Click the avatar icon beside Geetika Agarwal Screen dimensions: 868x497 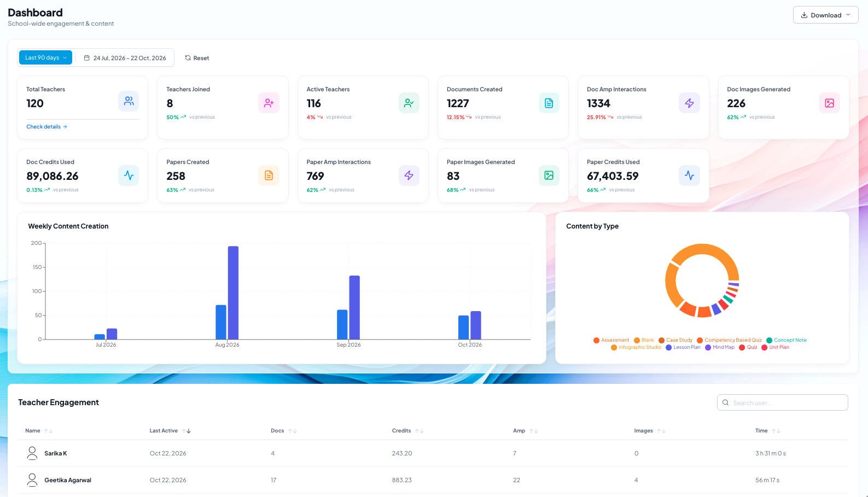[x=32, y=480]
